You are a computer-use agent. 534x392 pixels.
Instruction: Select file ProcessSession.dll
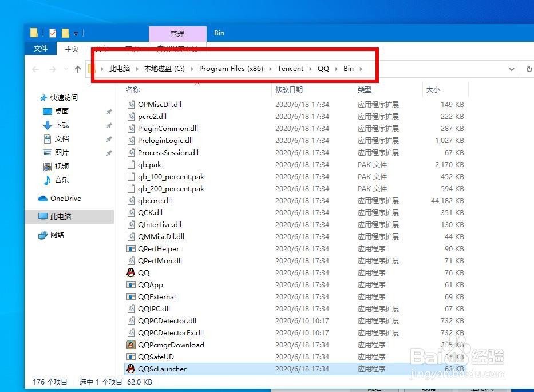point(168,152)
